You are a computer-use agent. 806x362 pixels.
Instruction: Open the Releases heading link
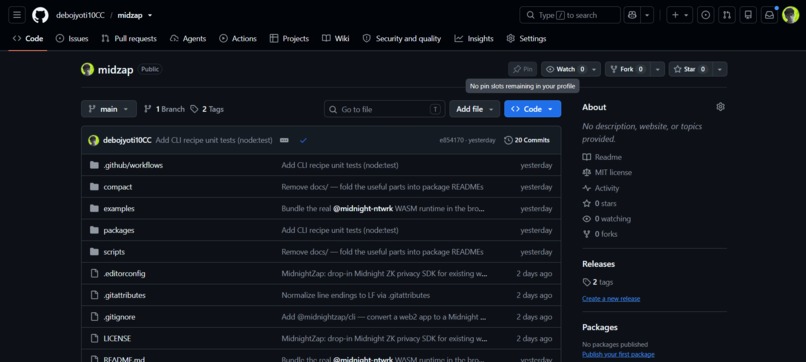point(598,264)
